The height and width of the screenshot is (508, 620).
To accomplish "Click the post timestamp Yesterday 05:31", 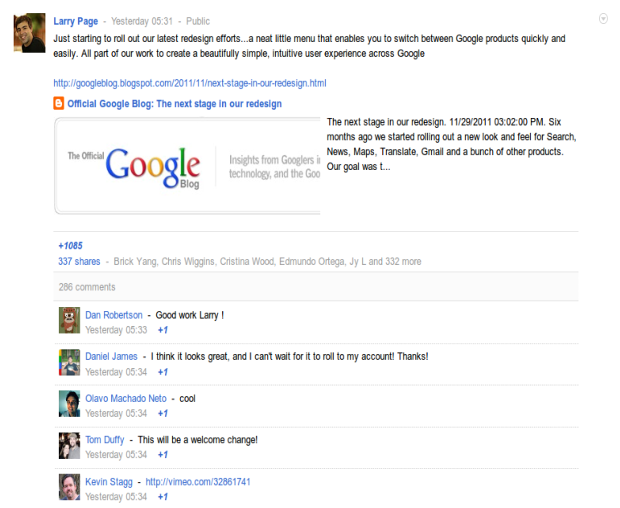I will [x=142, y=21].
